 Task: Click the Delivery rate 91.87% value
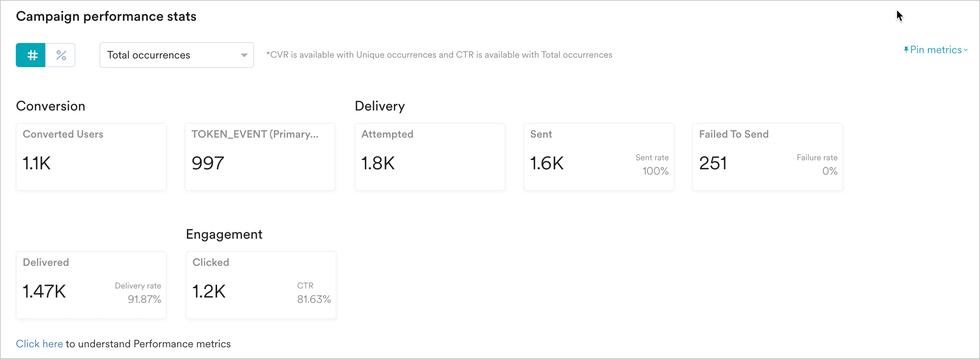click(144, 299)
